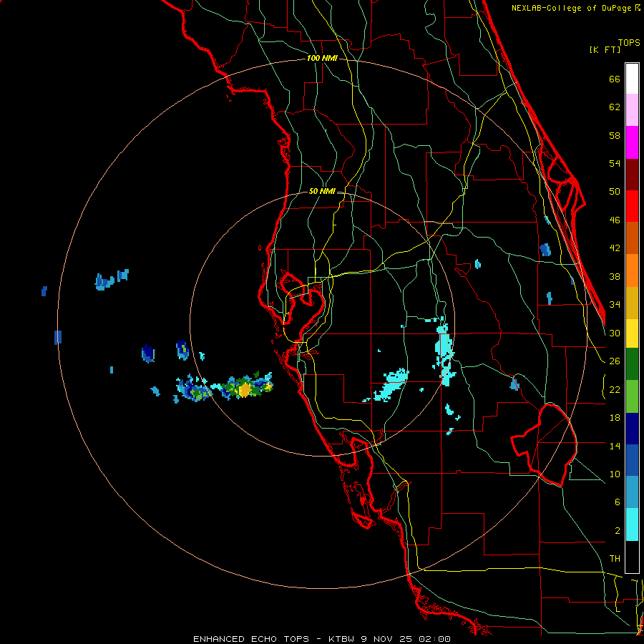Click the '10' scale label

point(615,474)
